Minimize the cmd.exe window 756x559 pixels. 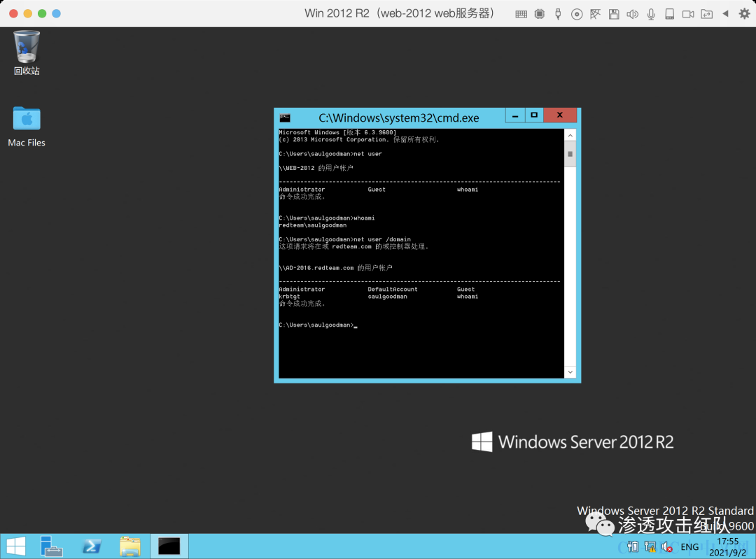click(515, 115)
